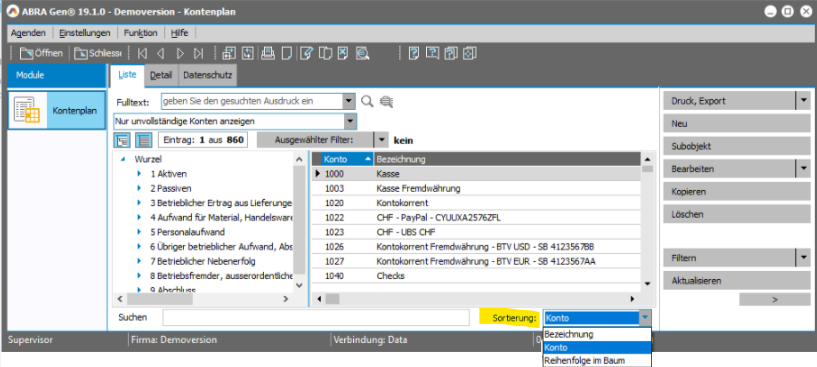Screen dimensions: 817x367
Task: Open the Fulltext combo box arrow
Action: pos(349,102)
